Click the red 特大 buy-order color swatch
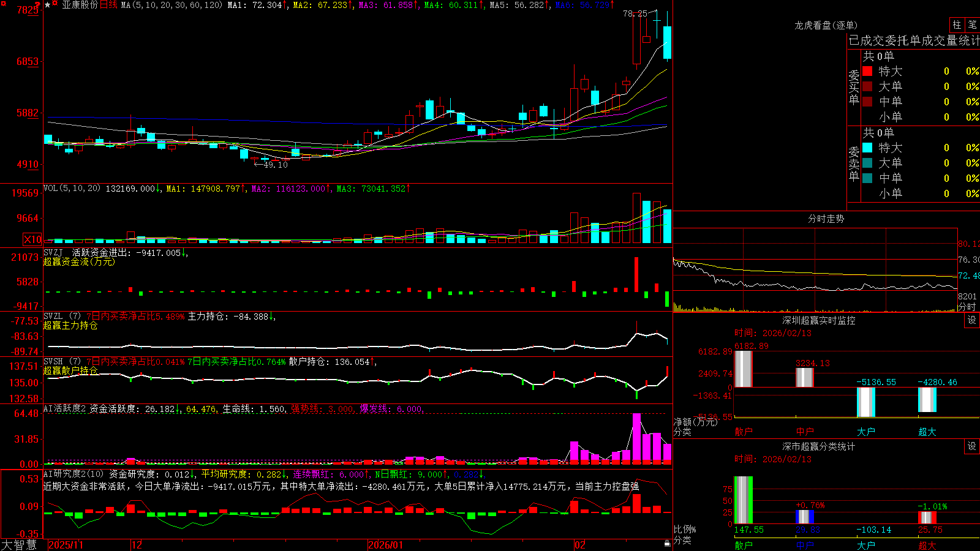 [867, 71]
